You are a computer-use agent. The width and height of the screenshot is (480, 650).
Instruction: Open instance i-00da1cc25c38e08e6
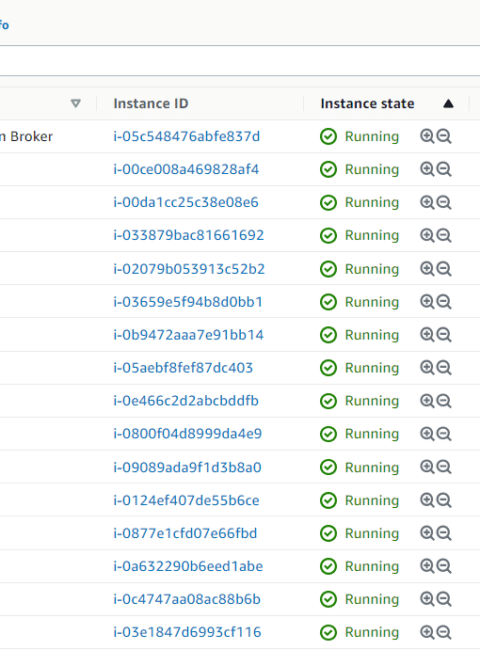point(186,202)
